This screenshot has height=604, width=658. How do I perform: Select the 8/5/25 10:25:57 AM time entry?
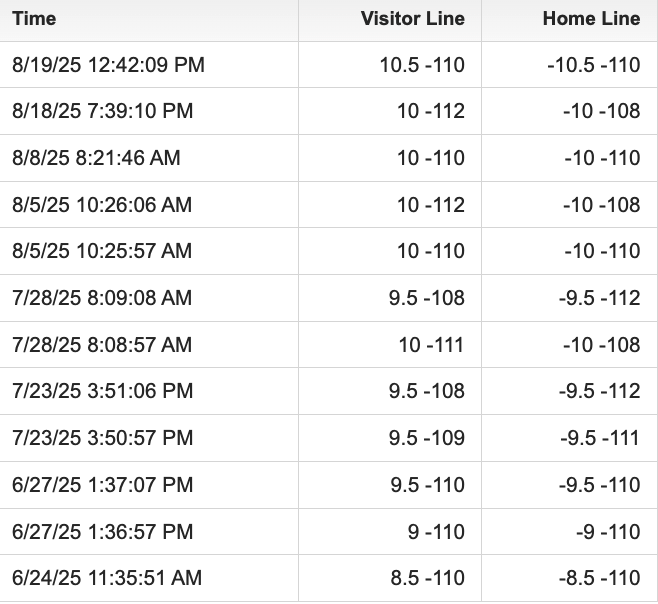pyautogui.click(x=102, y=251)
